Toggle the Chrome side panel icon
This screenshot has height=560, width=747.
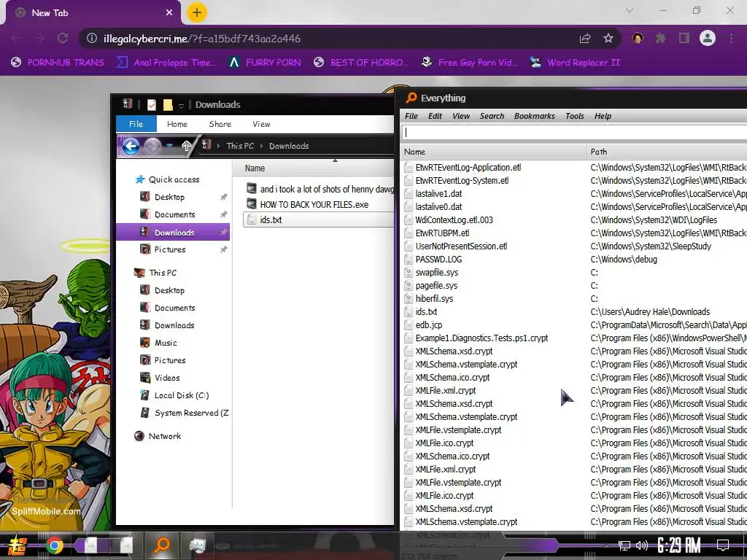pyautogui.click(x=684, y=39)
